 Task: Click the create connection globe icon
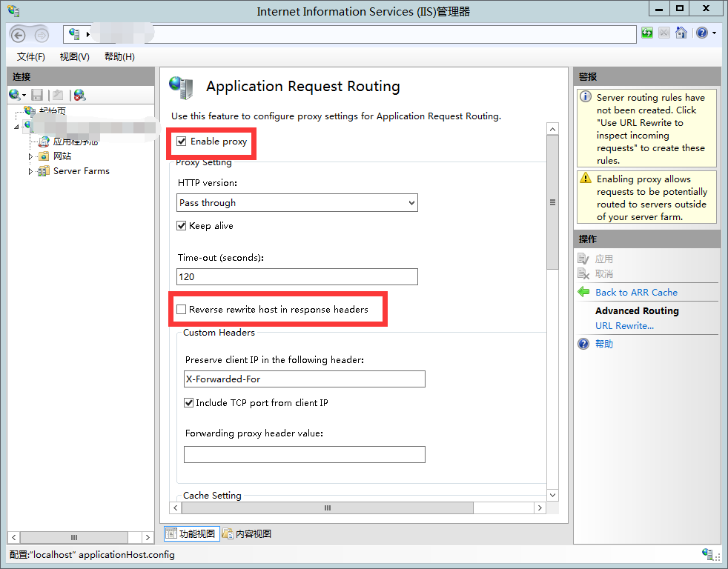15,95
